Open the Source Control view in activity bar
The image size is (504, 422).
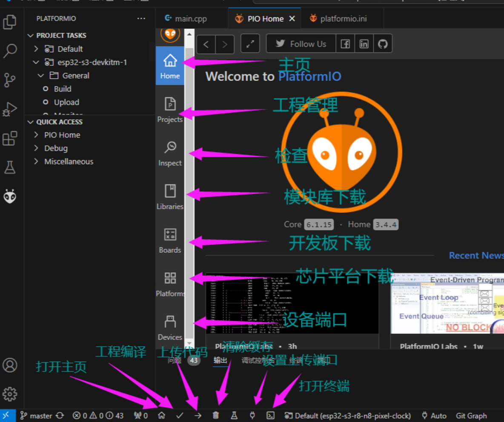coord(10,80)
